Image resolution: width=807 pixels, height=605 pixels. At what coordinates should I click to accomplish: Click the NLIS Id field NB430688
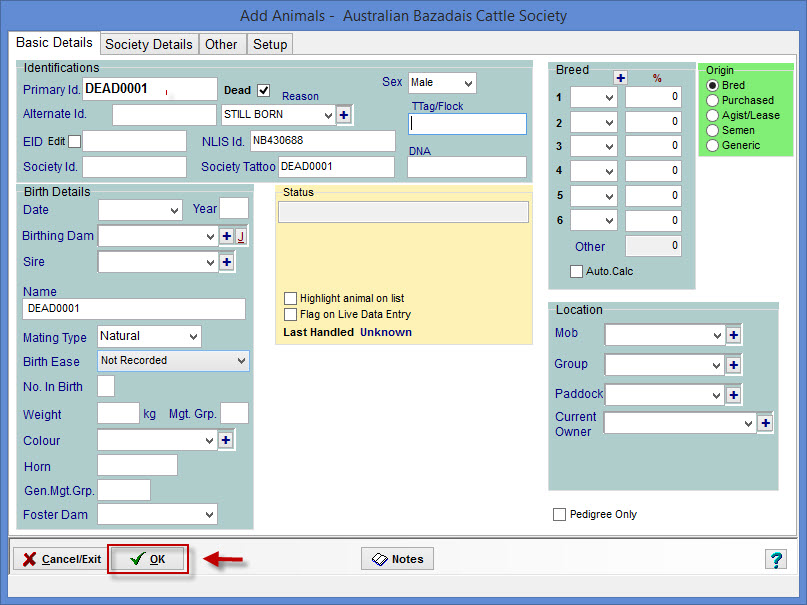323,141
